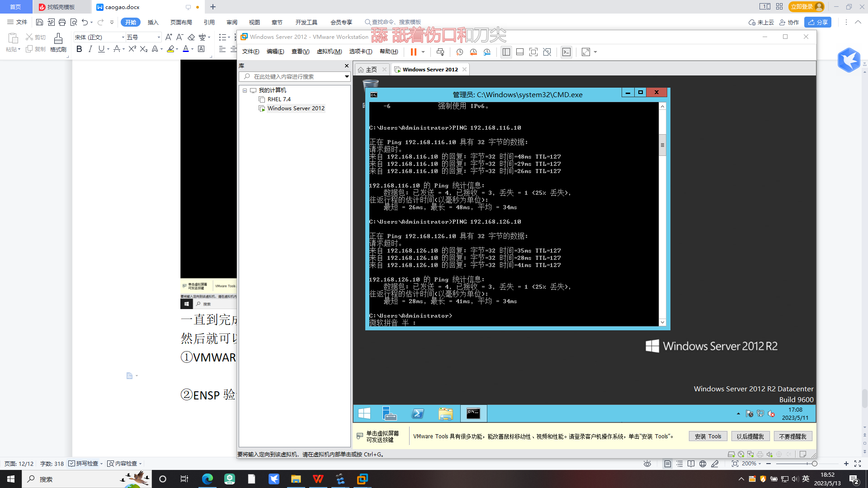Open File Explorer in guest taskbar
This screenshot has height=488, width=868.
[x=445, y=413]
